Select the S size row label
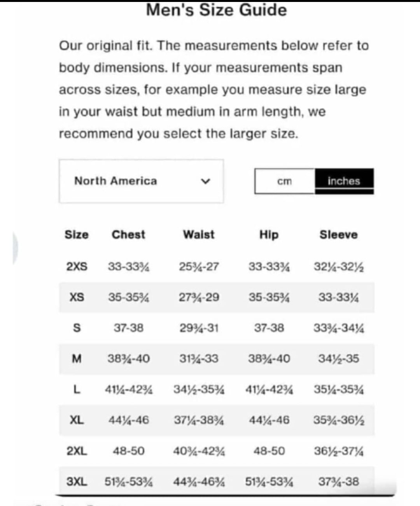420x506 pixels. click(77, 328)
